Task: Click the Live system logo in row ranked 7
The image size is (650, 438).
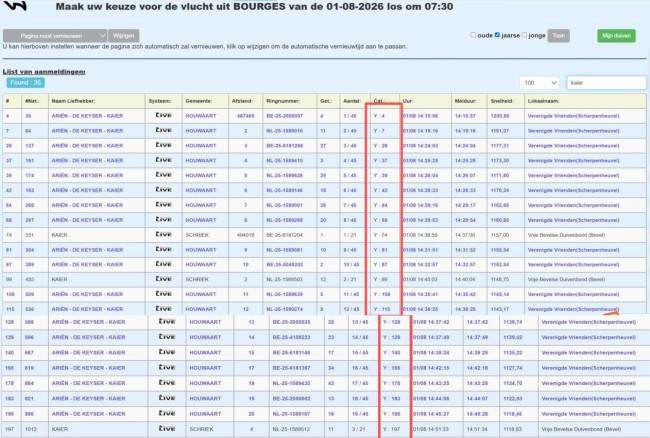Action: (163, 130)
